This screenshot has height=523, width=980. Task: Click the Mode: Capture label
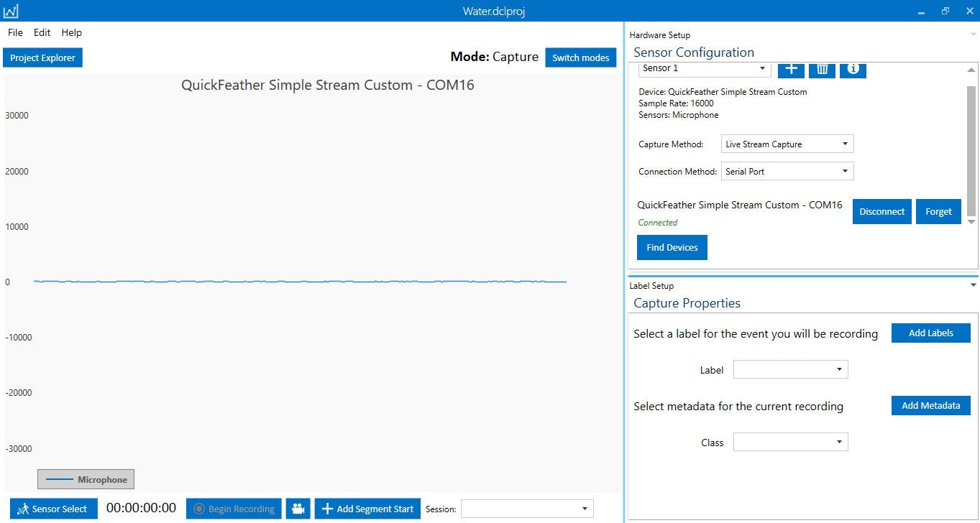point(495,57)
